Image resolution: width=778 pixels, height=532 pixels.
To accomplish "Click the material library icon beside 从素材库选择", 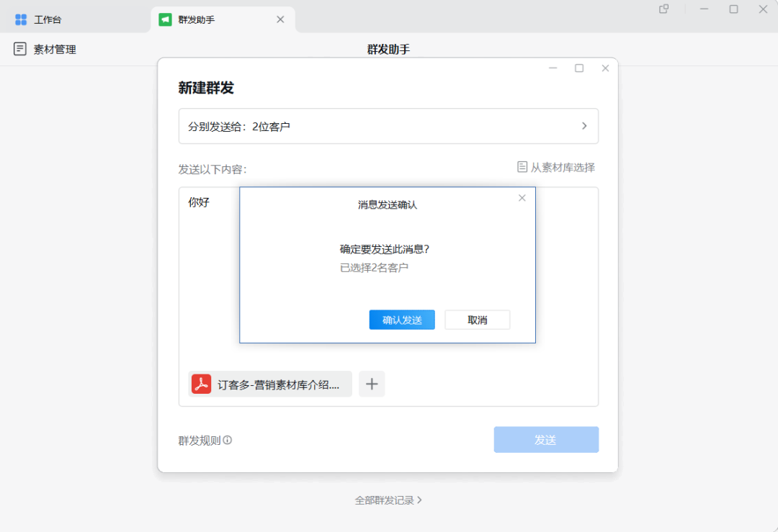I will pos(522,167).
